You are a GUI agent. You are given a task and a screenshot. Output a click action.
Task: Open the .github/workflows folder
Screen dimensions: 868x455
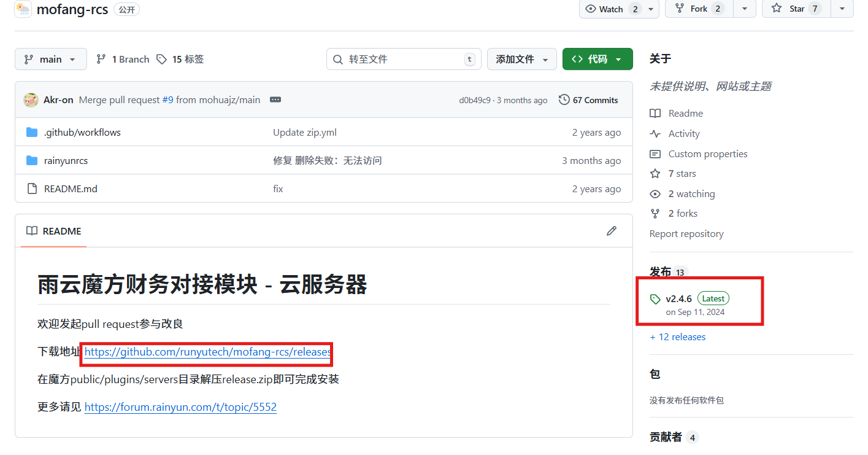click(82, 132)
